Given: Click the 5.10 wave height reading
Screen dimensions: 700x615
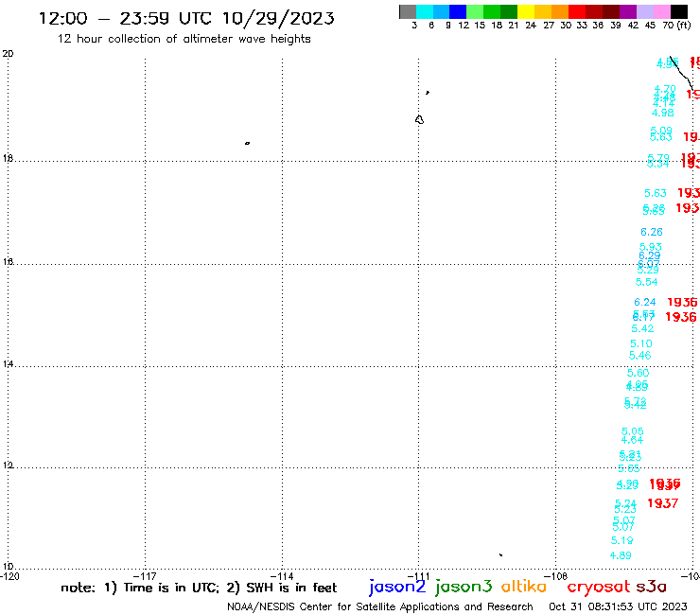Looking at the screenshot, I should (641, 343).
